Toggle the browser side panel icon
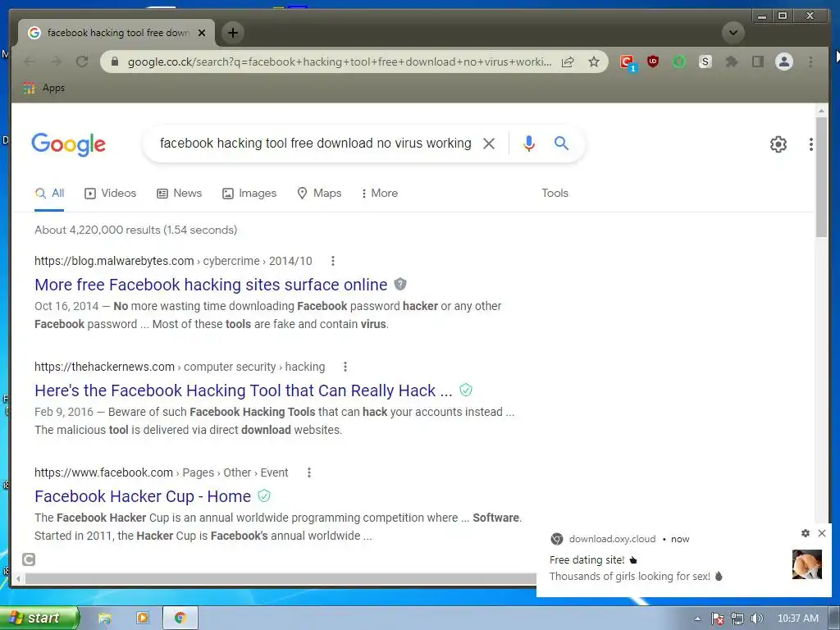Screen dimensions: 840x630 pyautogui.click(x=757, y=62)
